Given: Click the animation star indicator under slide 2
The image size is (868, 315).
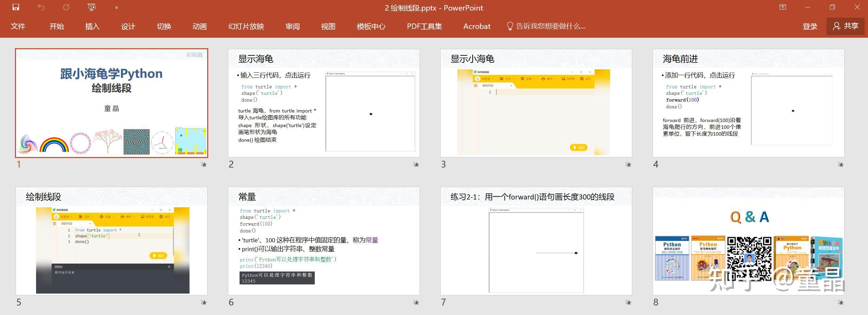Looking at the screenshot, I should coord(416,164).
